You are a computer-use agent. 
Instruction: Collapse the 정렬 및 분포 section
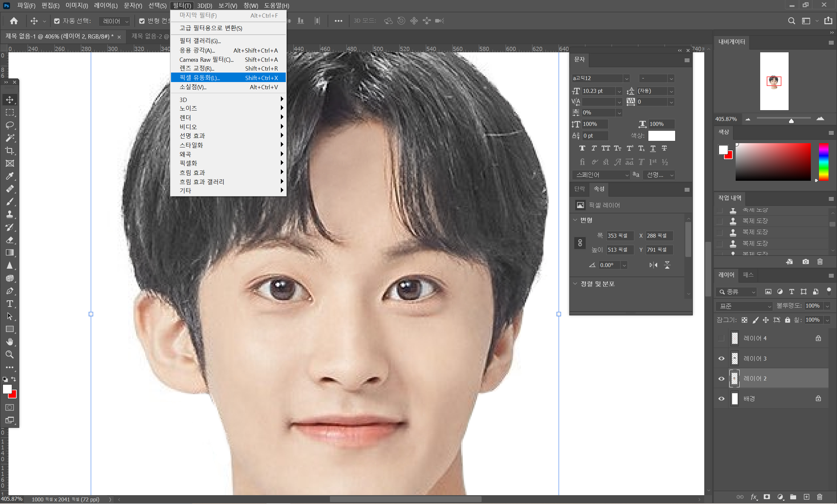coord(575,284)
